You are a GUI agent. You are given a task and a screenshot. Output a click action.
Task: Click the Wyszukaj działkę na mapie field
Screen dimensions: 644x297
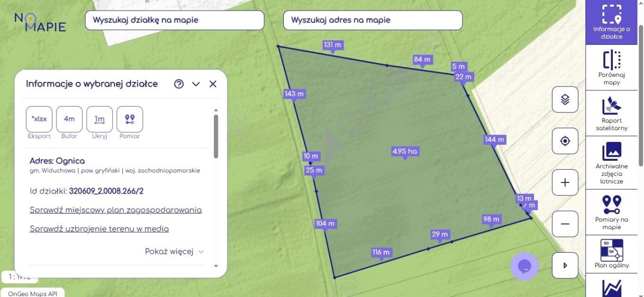coord(175,20)
